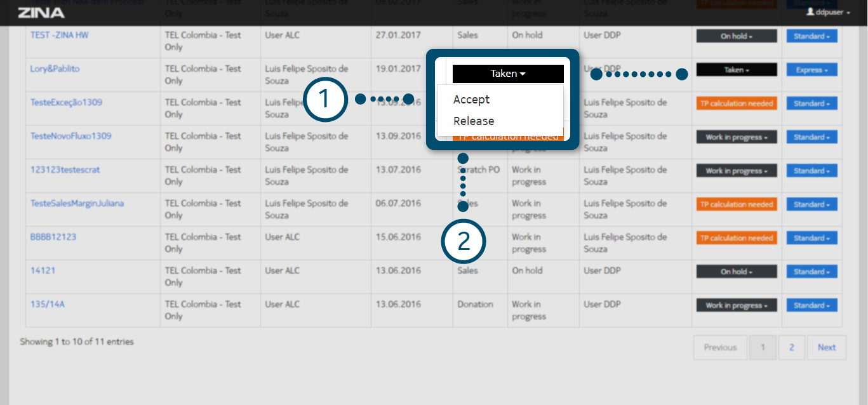Screen dimensions: 868x405
Task: Click TP calculation needed for BBBB12123
Action: (x=736, y=238)
